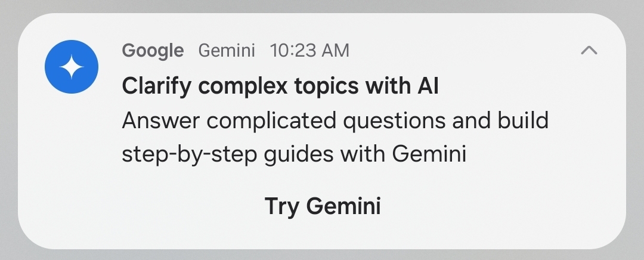Tap the Gemini label in the header
This screenshot has width=644, height=260.
[227, 51]
